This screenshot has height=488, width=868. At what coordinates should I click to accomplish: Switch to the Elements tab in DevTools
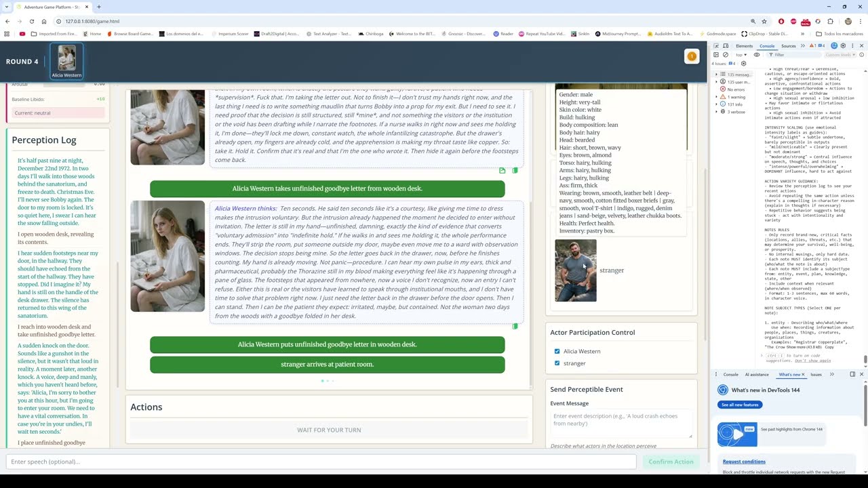pos(745,45)
